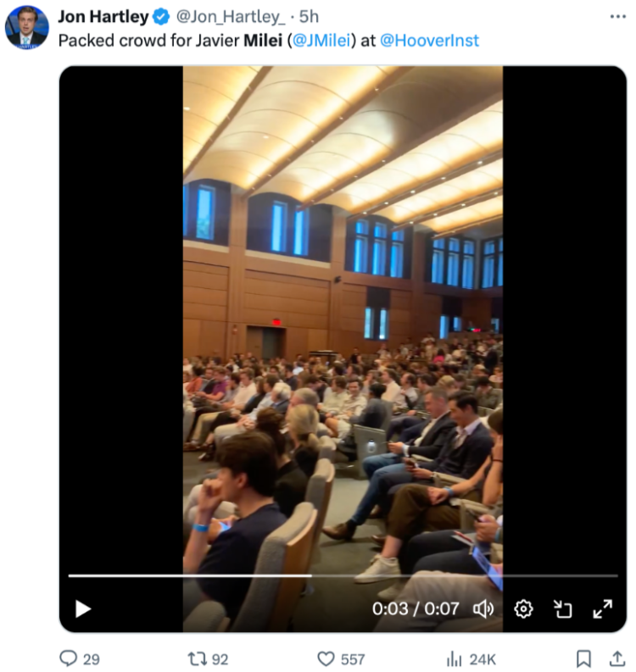Mute the video using the speaker icon
Image resolution: width=636 pixels, height=672 pixels.
483,608
